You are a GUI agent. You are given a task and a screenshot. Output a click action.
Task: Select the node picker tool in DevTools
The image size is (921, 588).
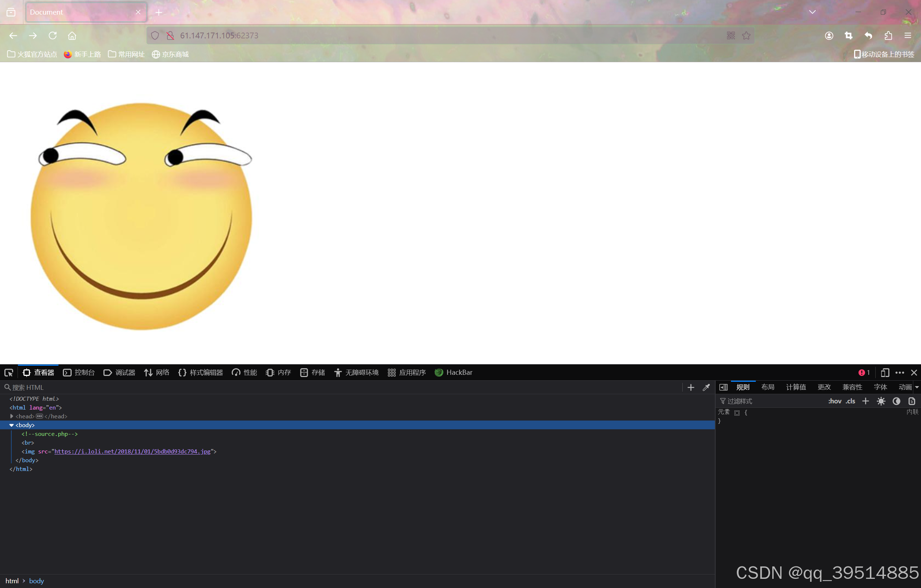point(9,372)
